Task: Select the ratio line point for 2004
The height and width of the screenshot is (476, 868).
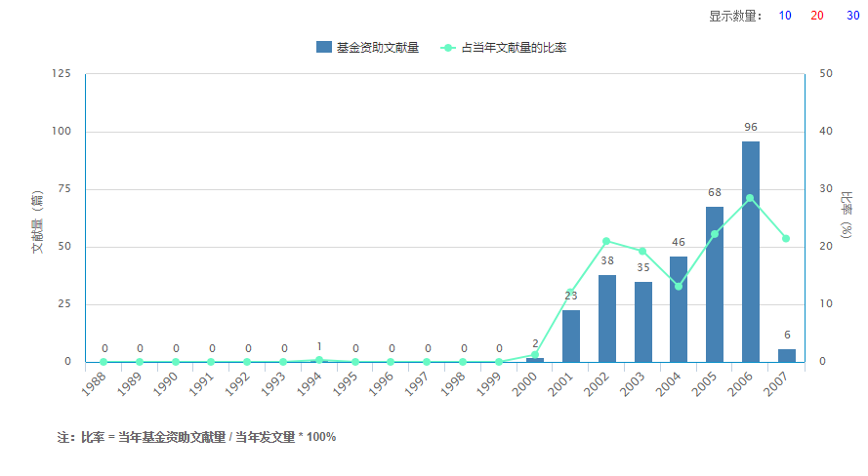Action: 679,287
